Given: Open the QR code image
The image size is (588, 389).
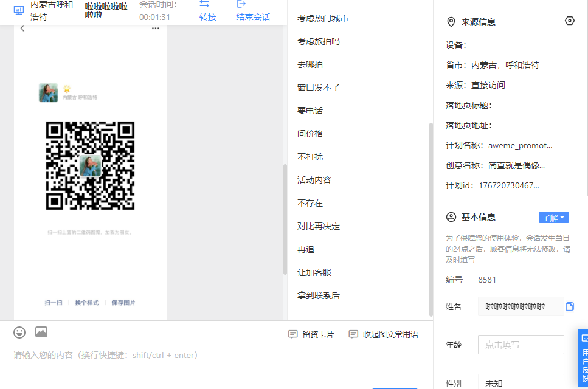Looking at the screenshot, I should [91, 166].
